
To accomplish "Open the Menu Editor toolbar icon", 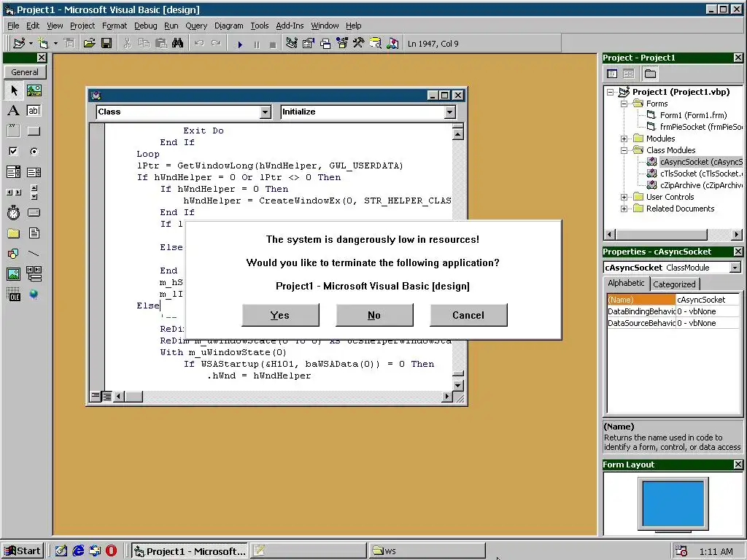I will click(69, 43).
